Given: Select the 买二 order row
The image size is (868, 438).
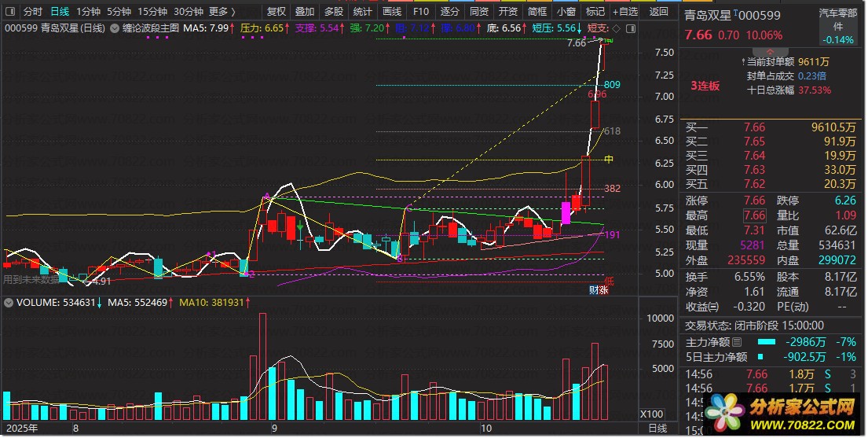Looking at the screenshot, I should click(x=771, y=142).
